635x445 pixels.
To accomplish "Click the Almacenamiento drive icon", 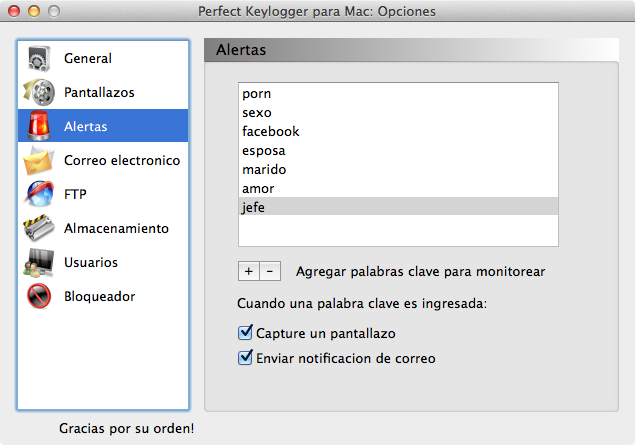I will click(39, 228).
